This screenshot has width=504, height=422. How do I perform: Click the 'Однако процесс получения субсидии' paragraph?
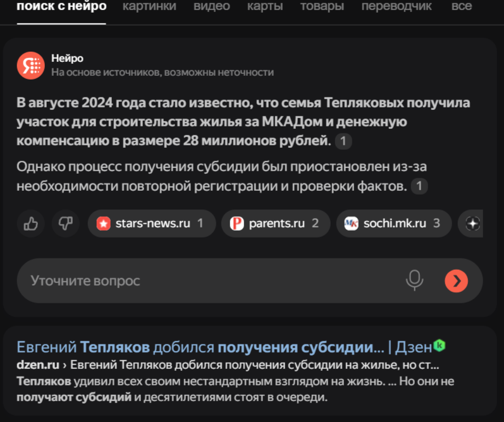[x=222, y=176]
